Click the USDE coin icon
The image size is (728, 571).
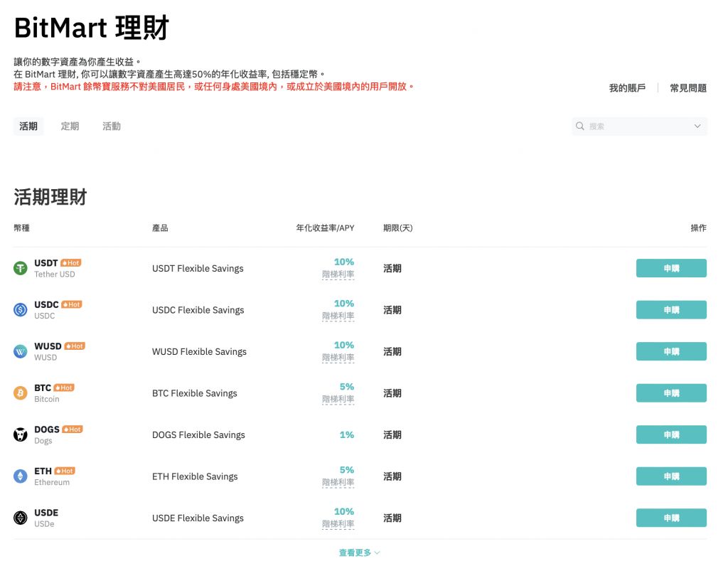coord(21,518)
